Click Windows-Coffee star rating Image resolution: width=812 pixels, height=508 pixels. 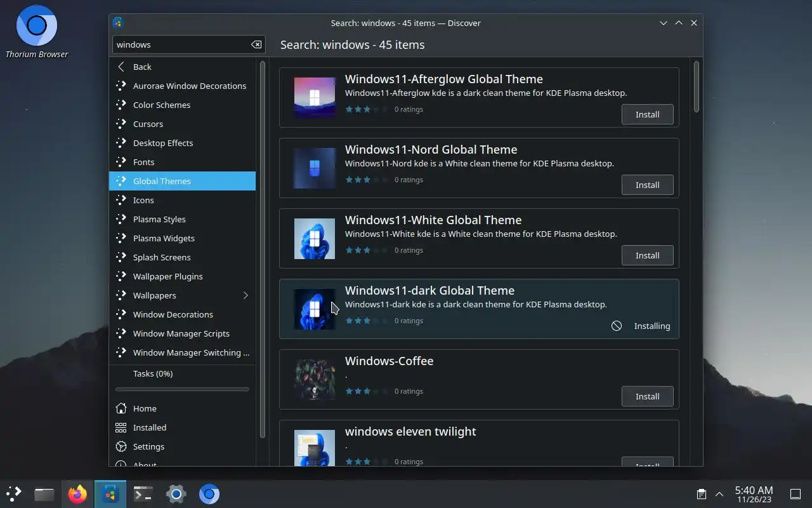(x=367, y=391)
